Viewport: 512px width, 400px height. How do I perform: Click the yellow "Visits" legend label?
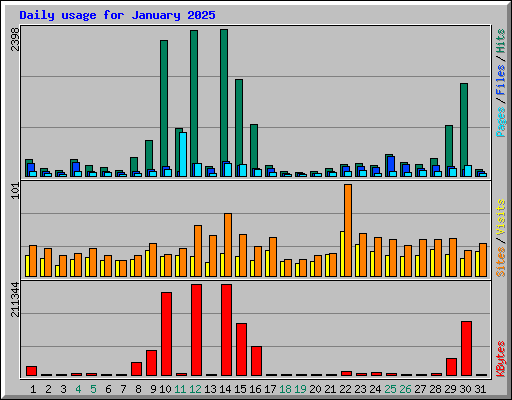(501, 218)
